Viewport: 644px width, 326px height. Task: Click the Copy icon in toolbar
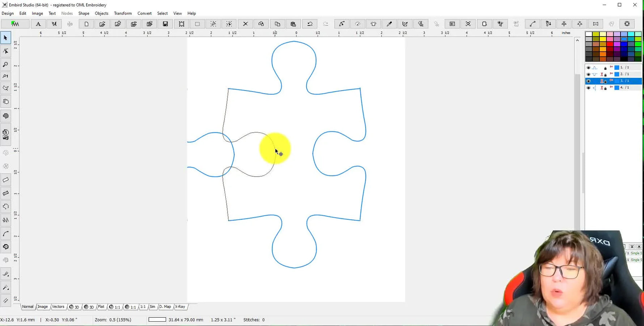pyautogui.click(x=277, y=24)
